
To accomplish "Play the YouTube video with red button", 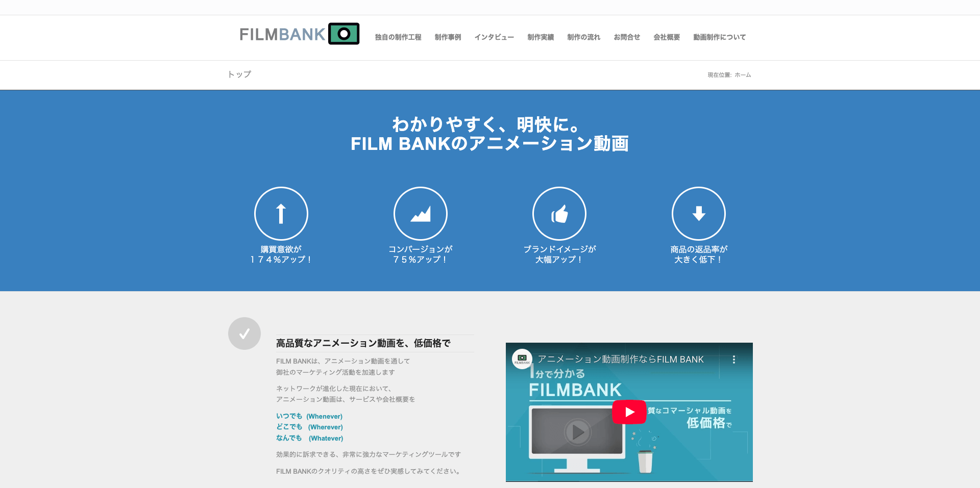I will [629, 412].
